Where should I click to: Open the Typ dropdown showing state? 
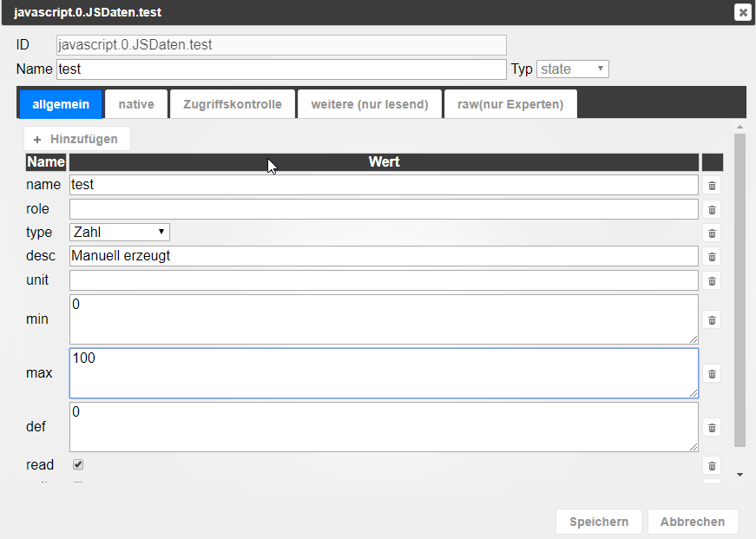pyautogui.click(x=572, y=69)
